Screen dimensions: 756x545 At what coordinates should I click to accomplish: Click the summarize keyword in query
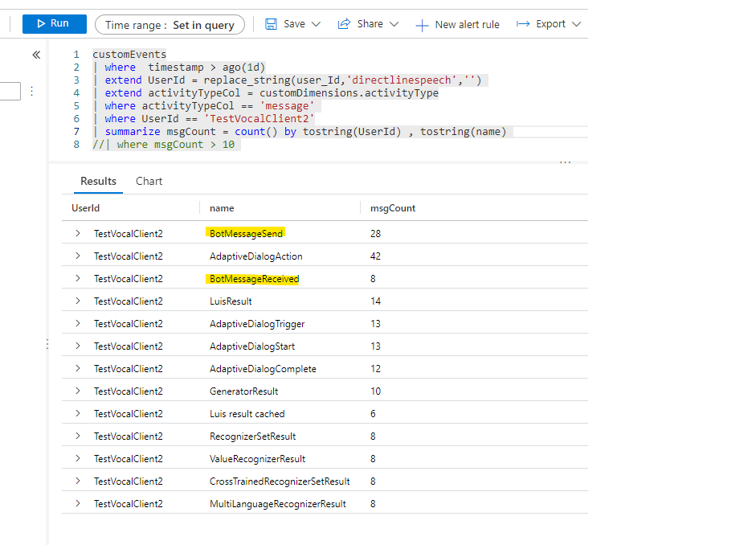133,132
